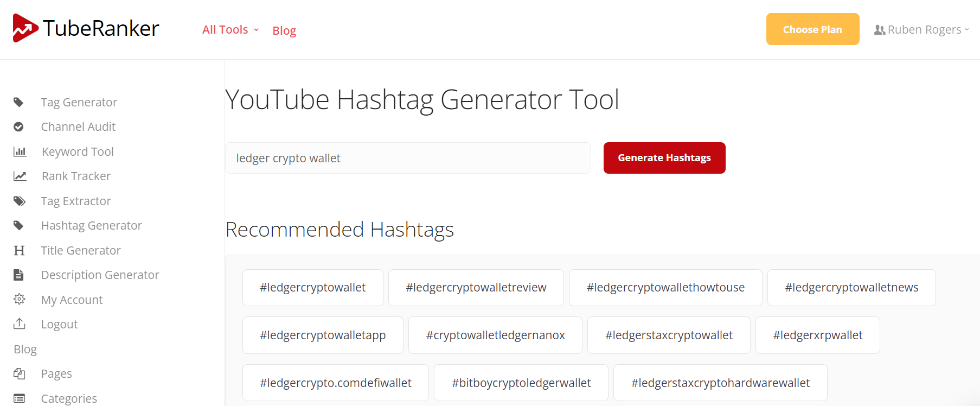
Task: Click the Tag Extractor double-tag icon
Action: [x=20, y=201]
